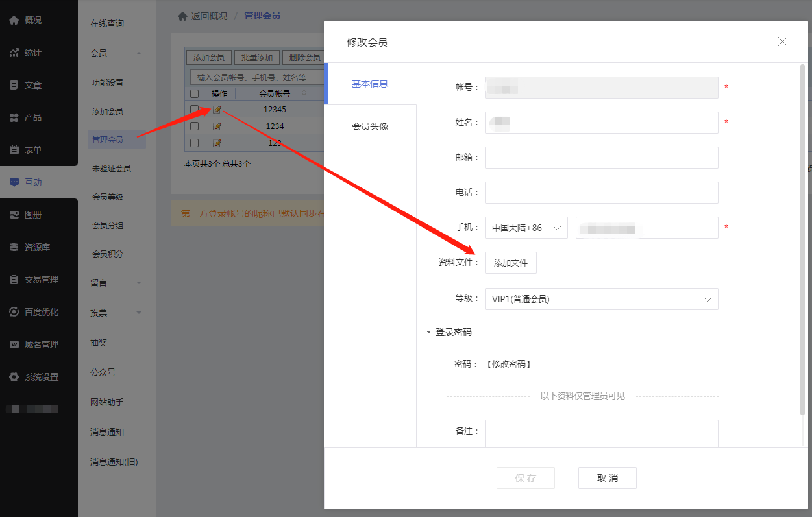812x517 pixels.
Task: Click the 【修改密码】 link
Action: [509, 364]
